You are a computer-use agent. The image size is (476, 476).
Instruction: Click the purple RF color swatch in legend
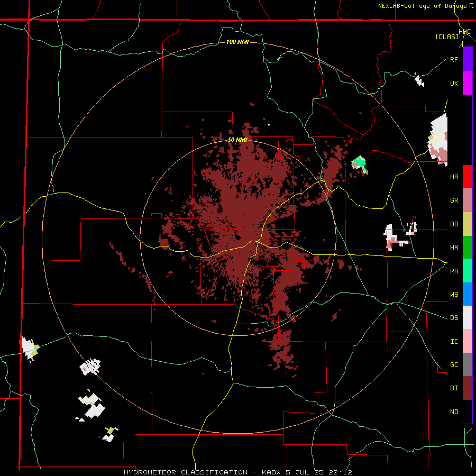point(467,59)
